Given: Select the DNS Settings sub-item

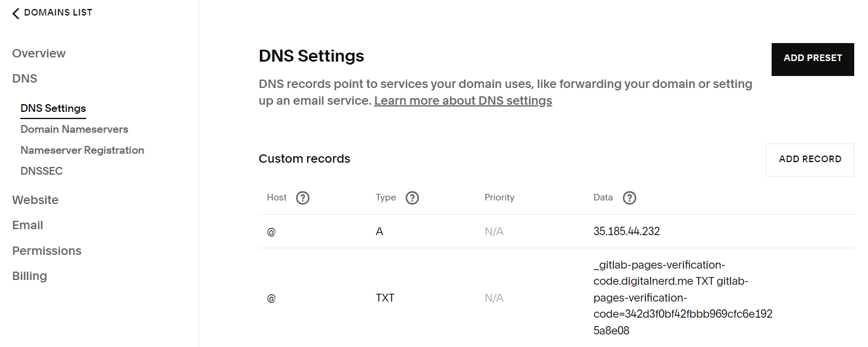Looking at the screenshot, I should tap(53, 108).
